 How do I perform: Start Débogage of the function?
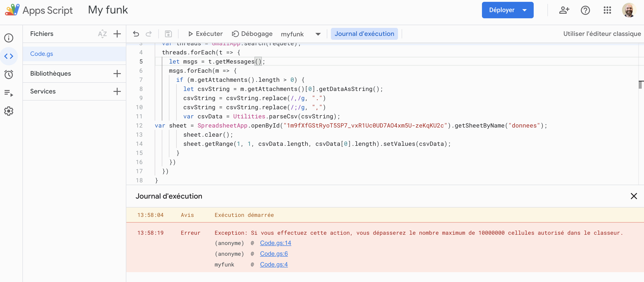pyautogui.click(x=252, y=34)
